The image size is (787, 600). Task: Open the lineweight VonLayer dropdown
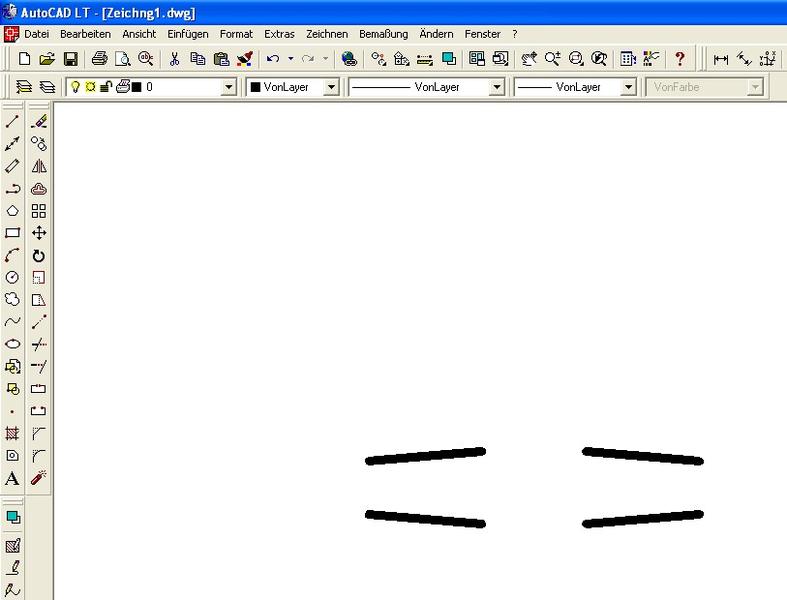pos(628,87)
